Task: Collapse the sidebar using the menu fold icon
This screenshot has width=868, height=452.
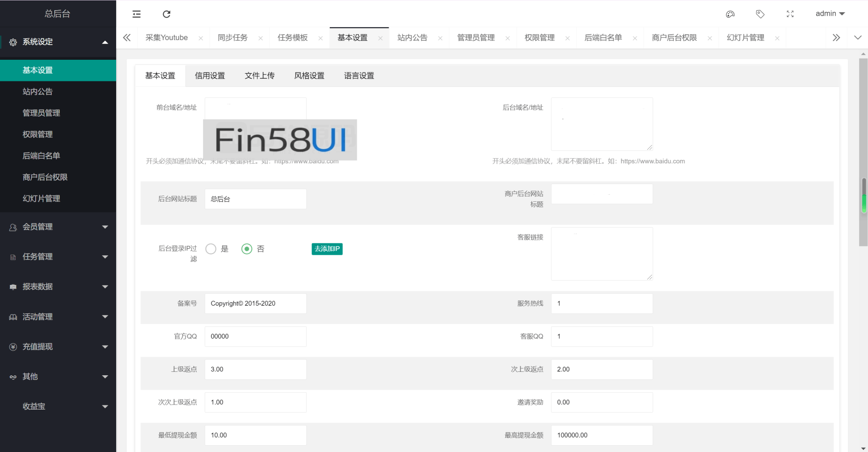Action: 136,14
